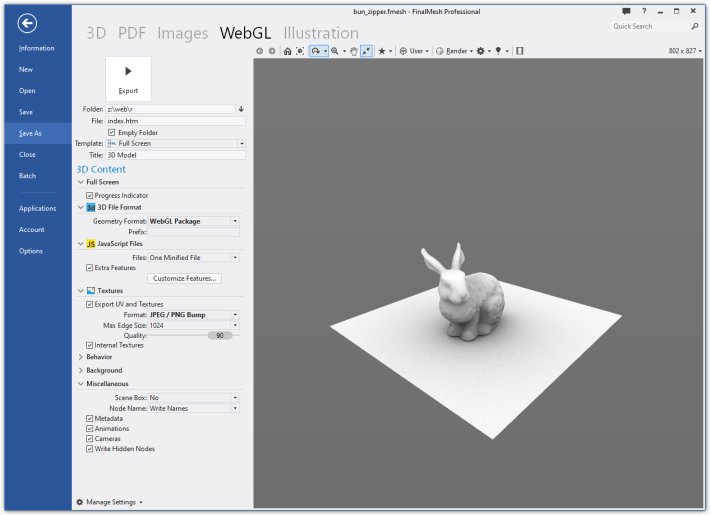The width and height of the screenshot is (710, 515).
Task: Toggle the side panel icon
Action: 520,51
